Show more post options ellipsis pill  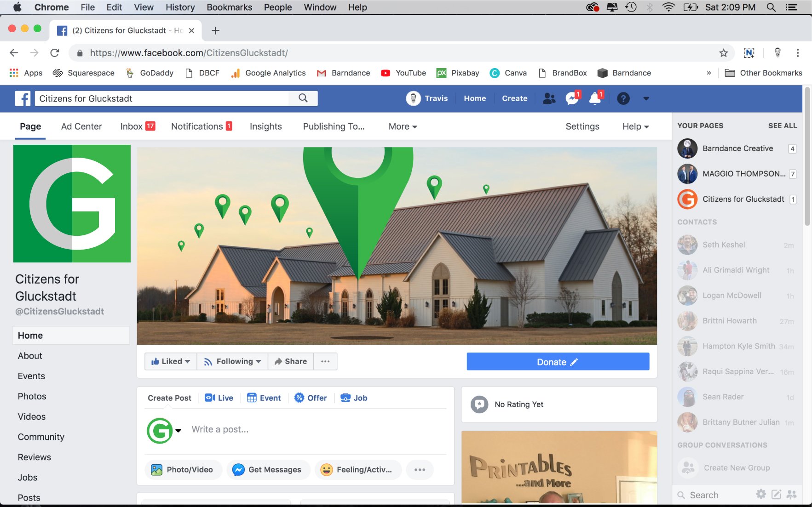[420, 470]
